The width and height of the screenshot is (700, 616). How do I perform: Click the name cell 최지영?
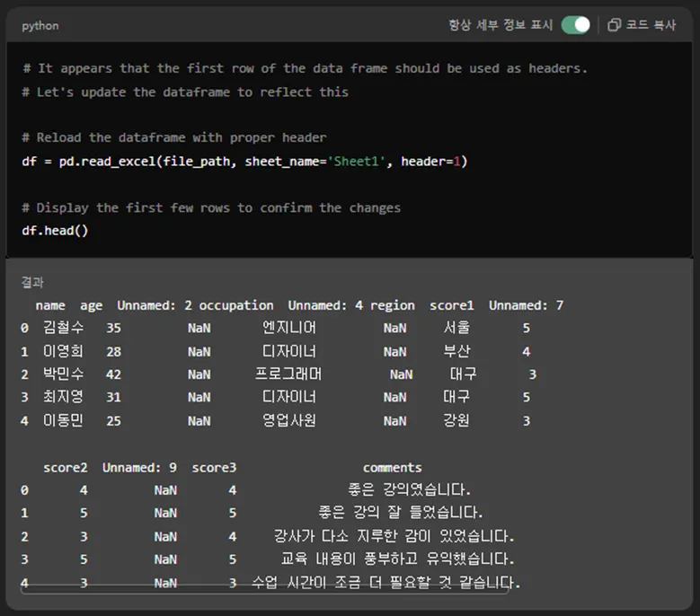[63, 397]
